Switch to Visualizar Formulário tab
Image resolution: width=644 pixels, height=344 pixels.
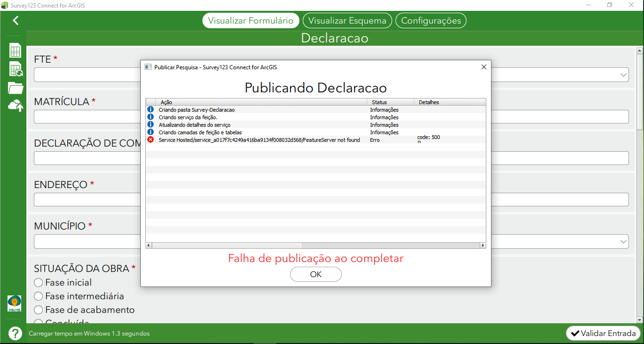251,20
